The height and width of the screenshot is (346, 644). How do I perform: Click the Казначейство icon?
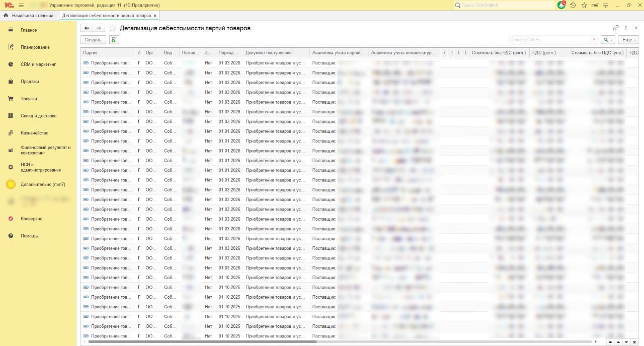[11, 133]
